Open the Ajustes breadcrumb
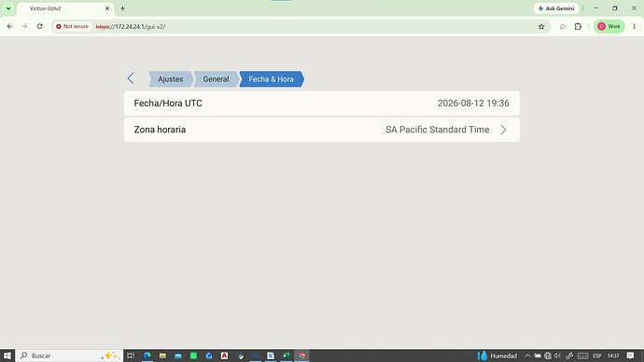Viewport: 644px width, 362px height. pos(171,79)
